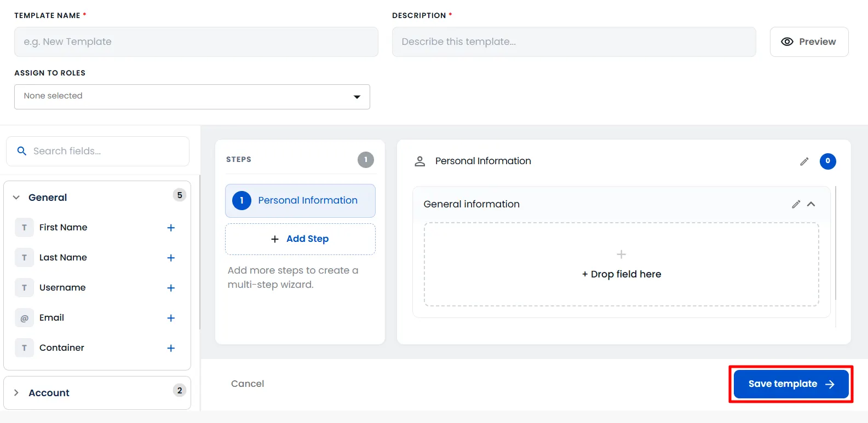Viewport: 868px width, 423px height.
Task: Collapse the General information section chevron
Action: 811,204
